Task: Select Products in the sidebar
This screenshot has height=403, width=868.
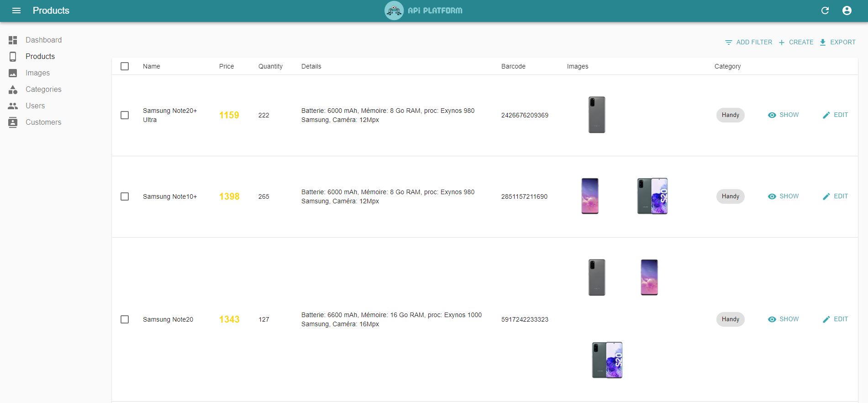Action: coord(40,57)
